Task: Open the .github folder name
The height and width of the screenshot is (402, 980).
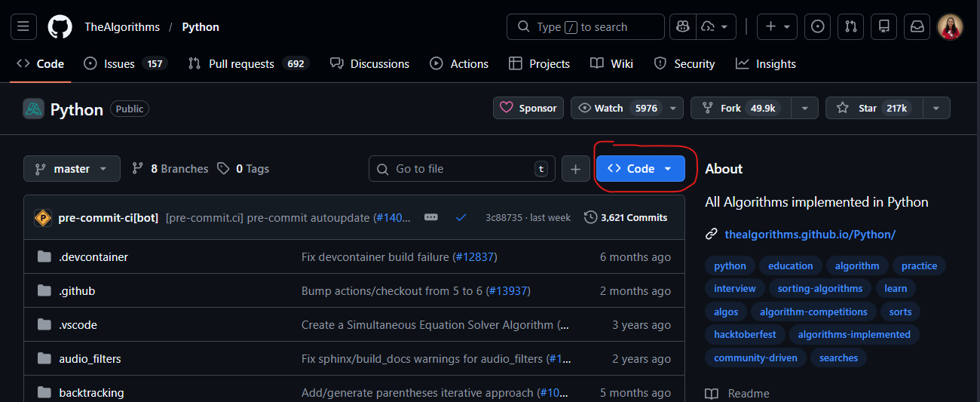Action: (x=77, y=291)
